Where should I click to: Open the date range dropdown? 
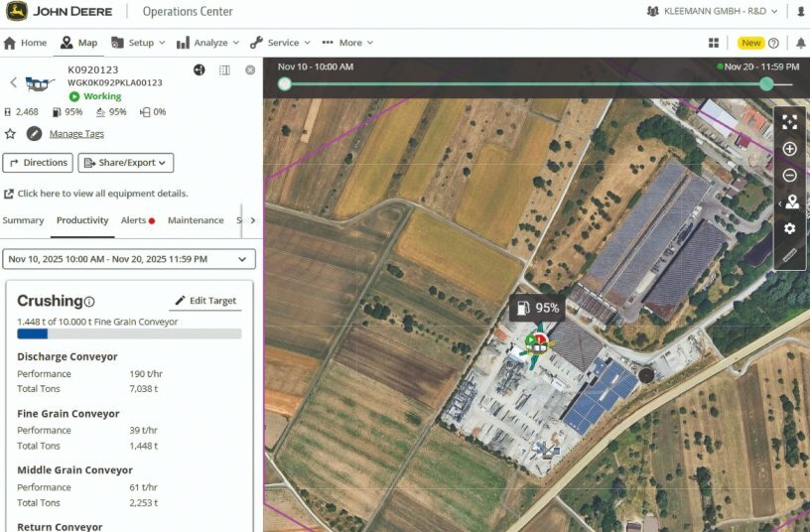point(129,259)
